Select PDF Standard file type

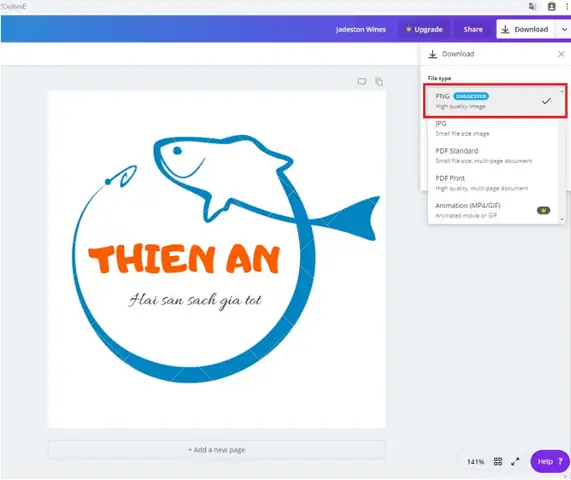coord(493,156)
